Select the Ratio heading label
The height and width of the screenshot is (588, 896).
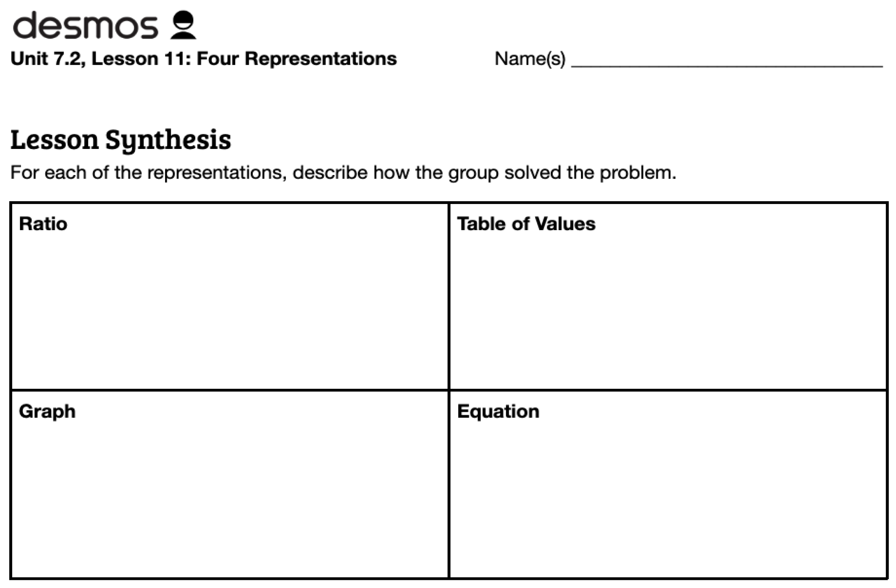pos(43,224)
